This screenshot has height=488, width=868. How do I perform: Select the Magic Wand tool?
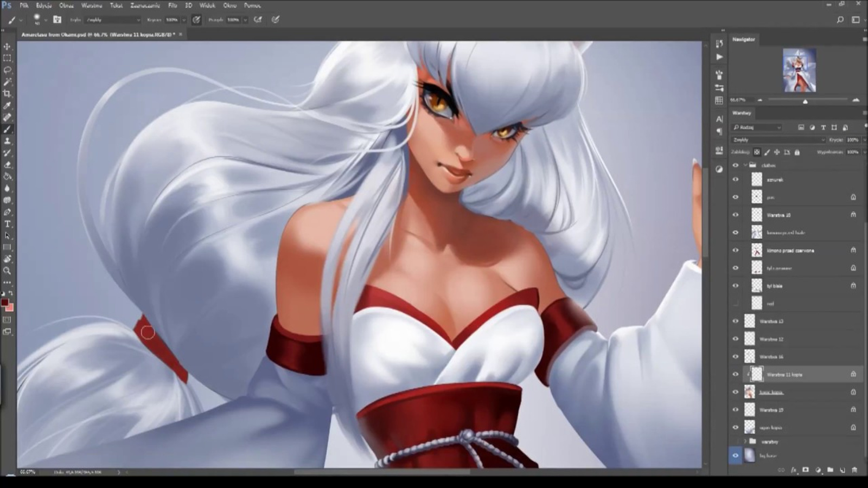(7, 82)
